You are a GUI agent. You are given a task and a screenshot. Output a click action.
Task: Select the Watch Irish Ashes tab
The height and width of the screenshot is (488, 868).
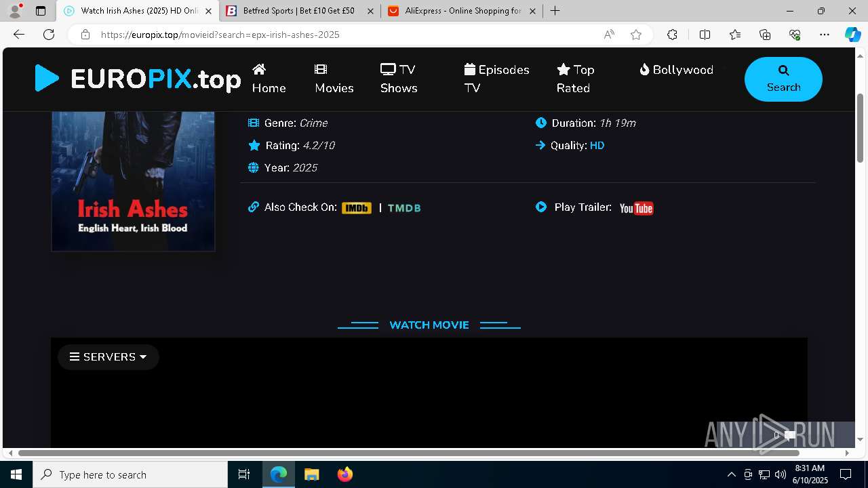[x=138, y=11]
